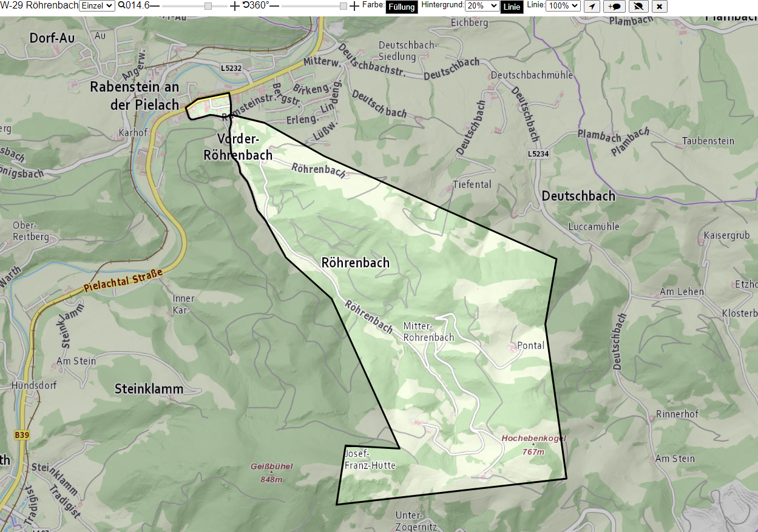Screen dimensions: 758x532
Task: Click the Hochebenkogel 767m peak marker
Action: coord(533,445)
